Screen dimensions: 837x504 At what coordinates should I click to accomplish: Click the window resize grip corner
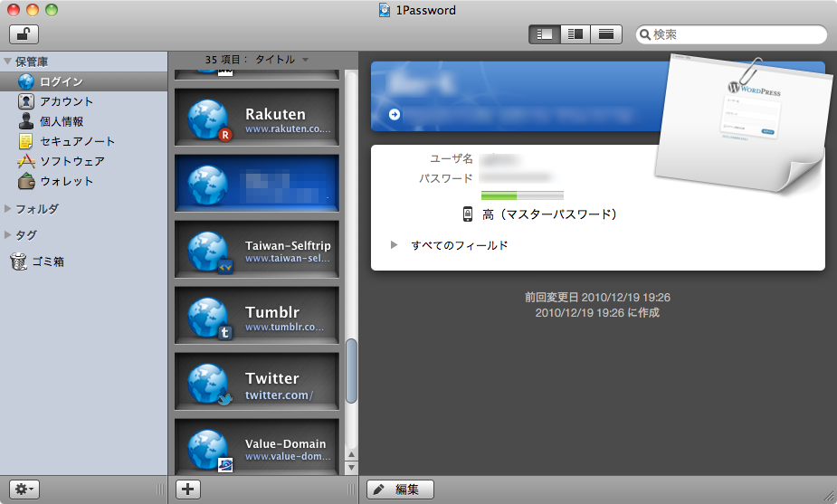(x=829, y=496)
